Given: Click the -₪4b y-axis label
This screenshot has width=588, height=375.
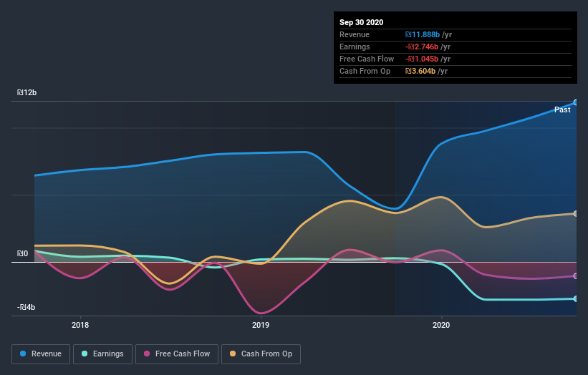Looking at the screenshot, I should (x=26, y=307).
